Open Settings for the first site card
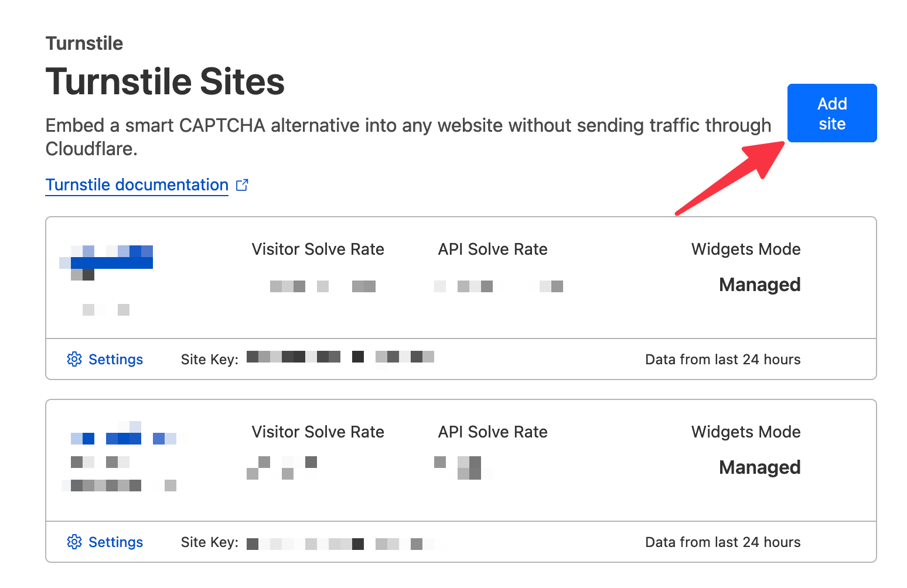This screenshot has width=907, height=588. (x=105, y=359)
